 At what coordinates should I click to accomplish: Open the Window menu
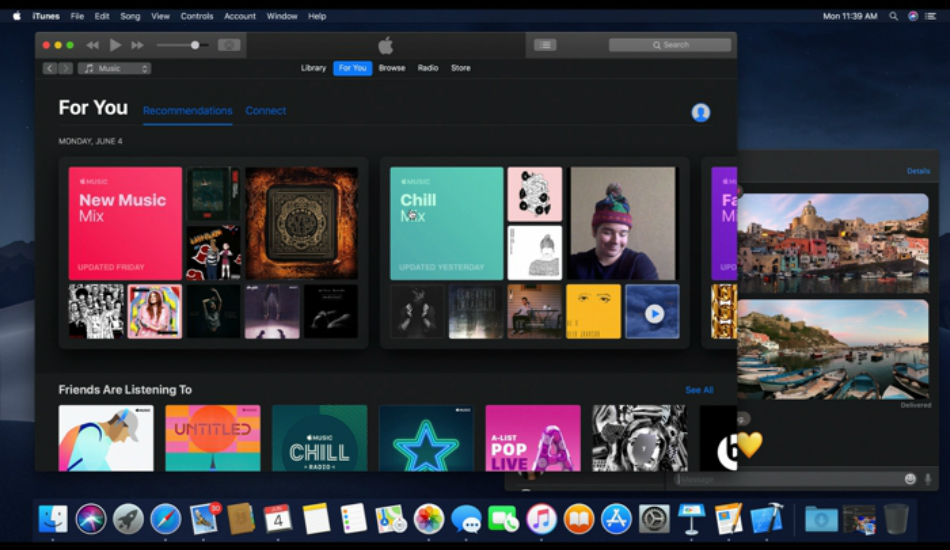click(x=282, y=16)
